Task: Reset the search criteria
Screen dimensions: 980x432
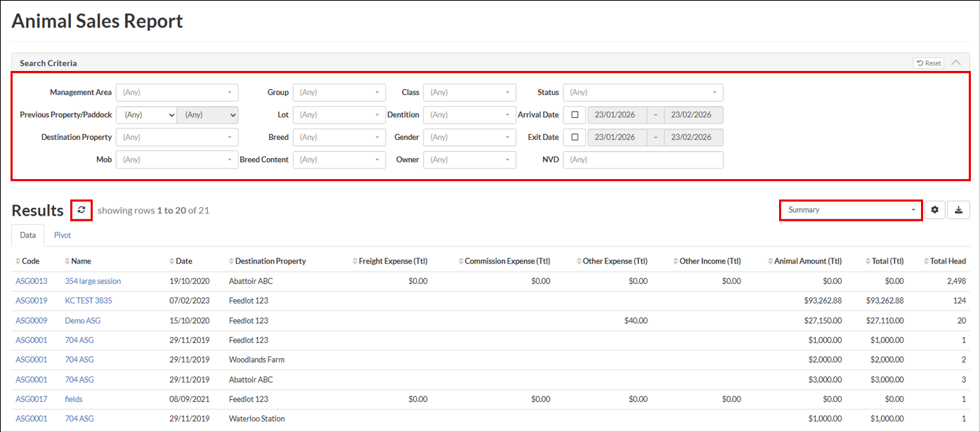Action: [928, 63]
